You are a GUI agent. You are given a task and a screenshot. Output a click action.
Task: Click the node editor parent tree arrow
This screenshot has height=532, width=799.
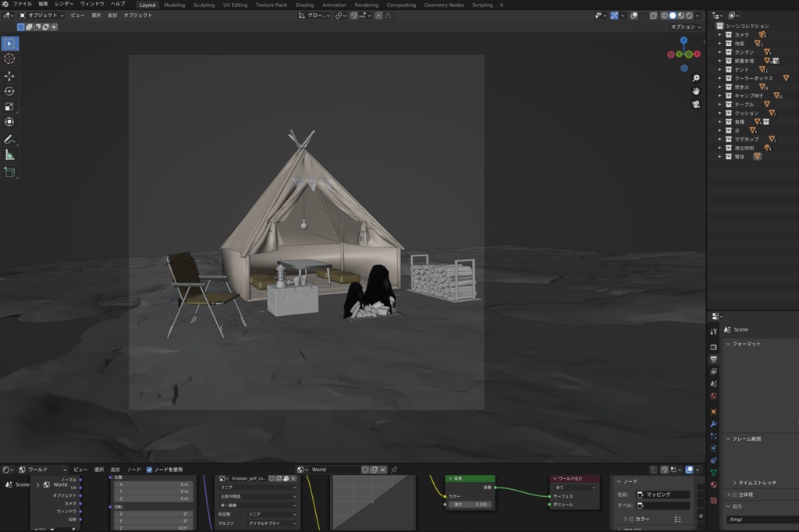(x=653, y=470)
